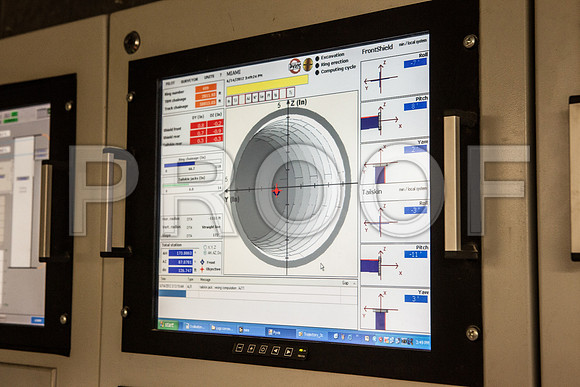Viewport: 580px width, 387px height.
Task: Switch to the Trajectory taskbar item
Action: click(x=311, y=334)
